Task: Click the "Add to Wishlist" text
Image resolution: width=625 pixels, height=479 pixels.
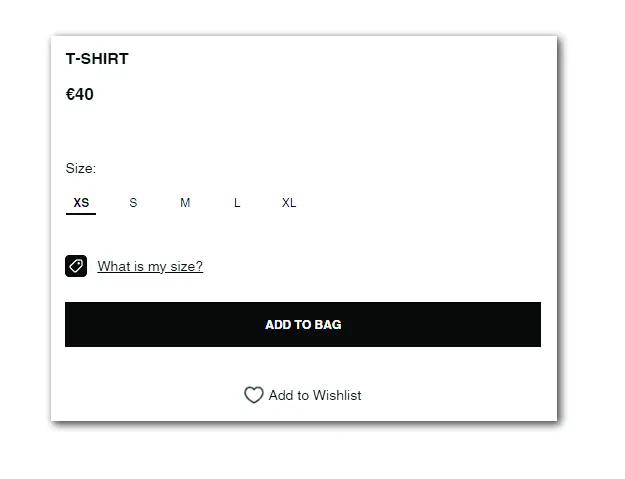Action: coord(315,395)
